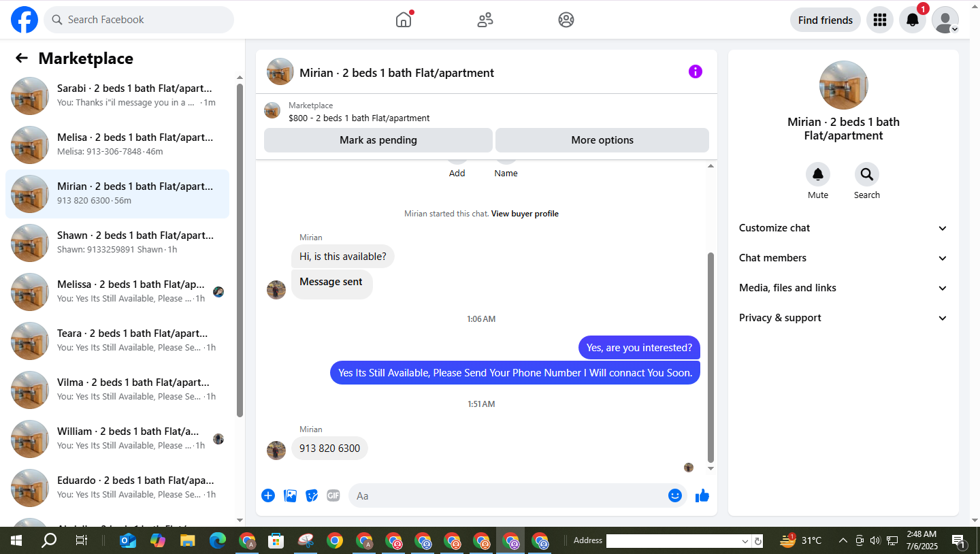Open Shawn conversation
980x554 pixels.
pyautogui.click(x=118, y=243)
